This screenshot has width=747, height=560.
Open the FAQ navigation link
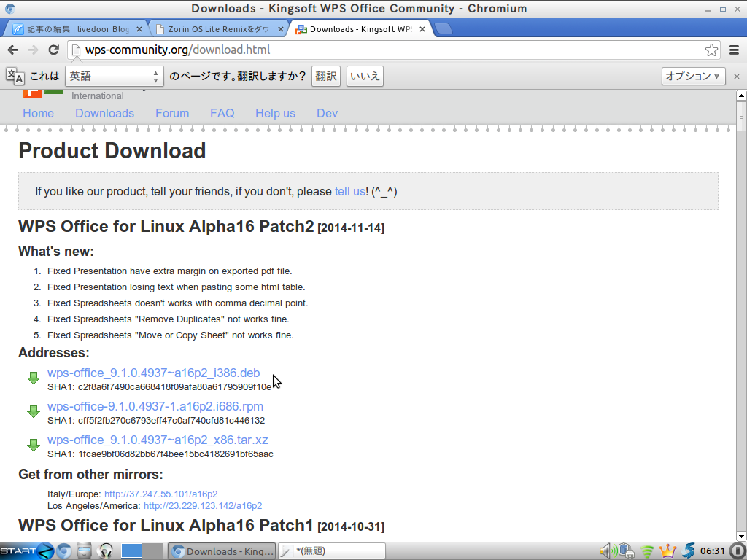(x=222, y=113)
